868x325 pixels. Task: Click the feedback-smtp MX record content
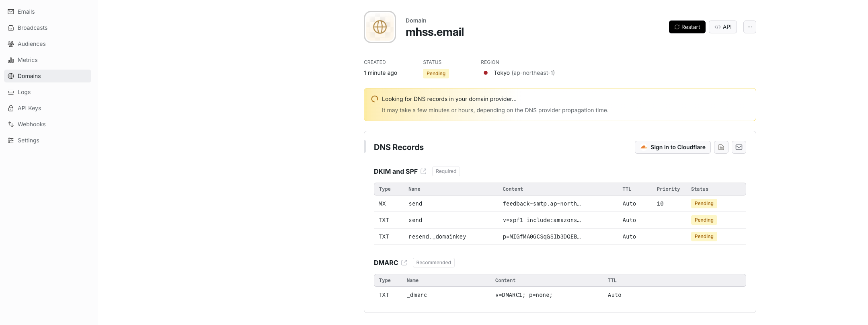click(x=542, y=204)
